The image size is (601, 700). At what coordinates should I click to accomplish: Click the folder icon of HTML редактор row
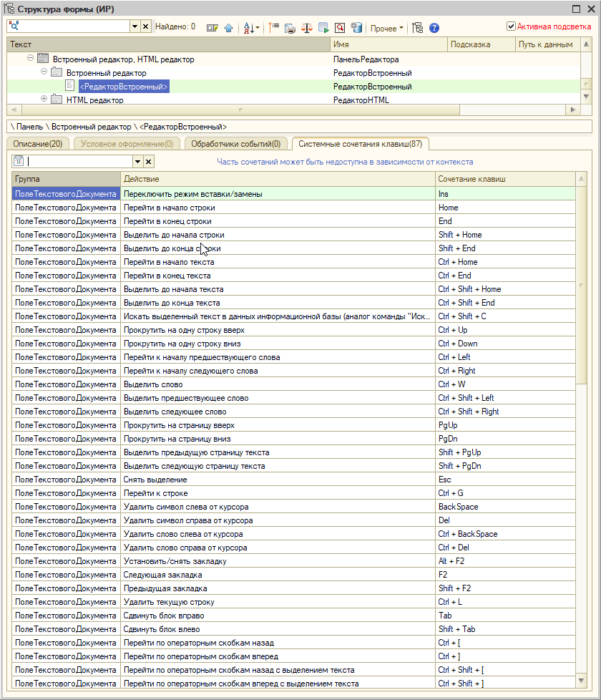coord(57,99)
